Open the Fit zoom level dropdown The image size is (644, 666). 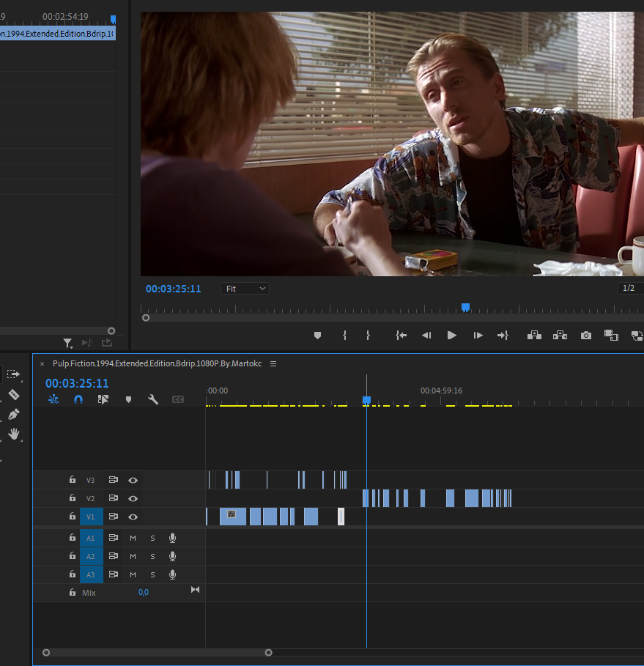245,289
